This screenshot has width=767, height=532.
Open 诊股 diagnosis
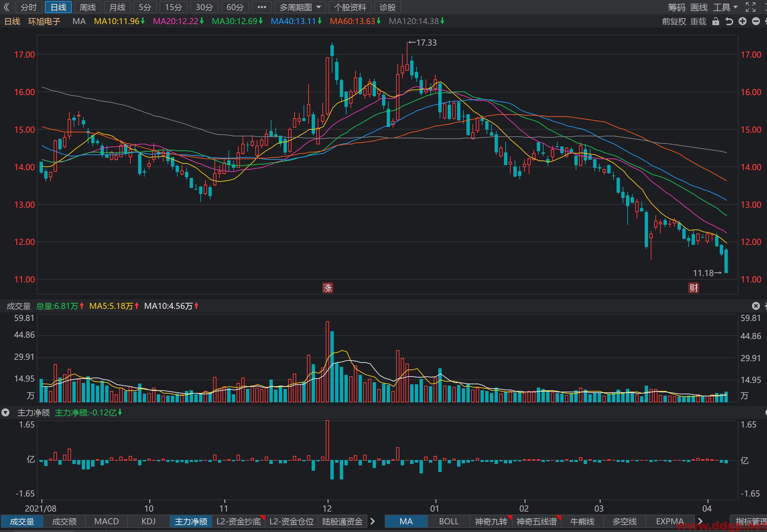click(x=388, y=7)
